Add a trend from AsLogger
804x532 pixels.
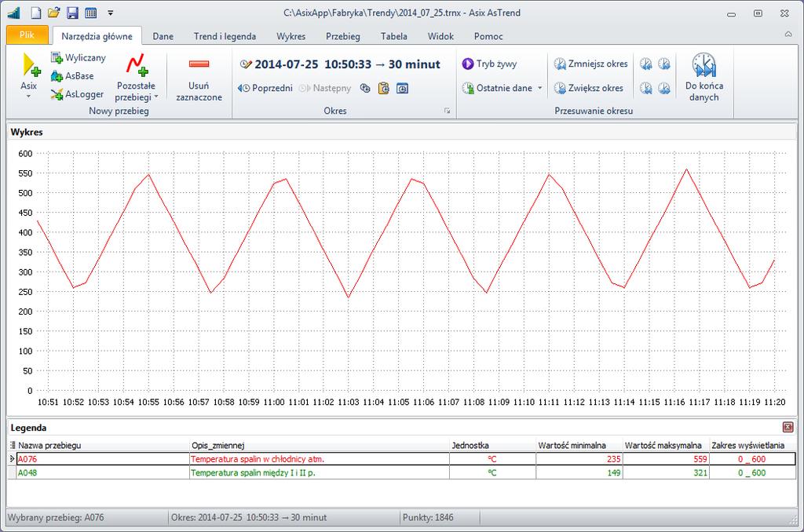78,94
